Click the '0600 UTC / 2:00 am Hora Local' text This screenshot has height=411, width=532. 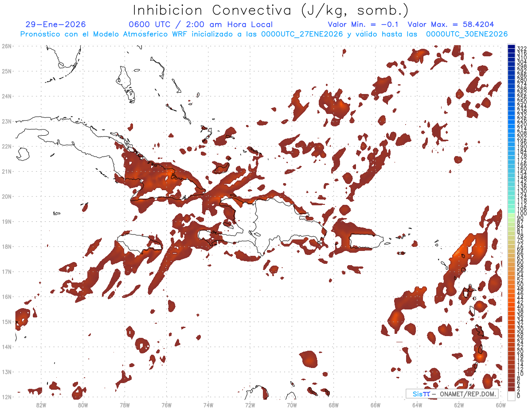(200, 24)
